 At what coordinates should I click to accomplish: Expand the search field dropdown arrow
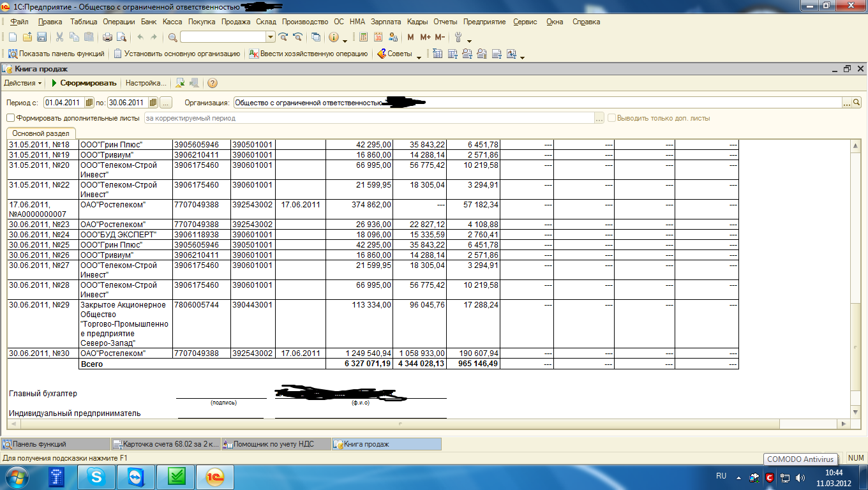[270, 37]
